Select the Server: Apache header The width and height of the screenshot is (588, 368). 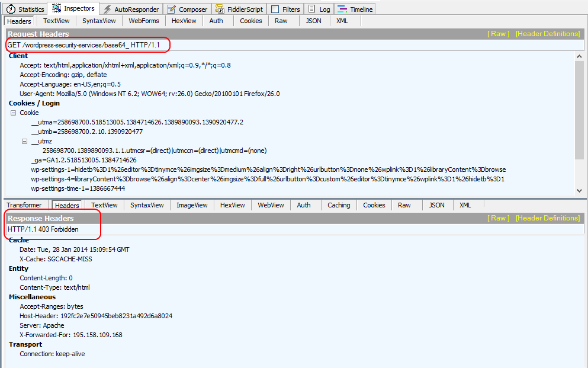[41, 325]
